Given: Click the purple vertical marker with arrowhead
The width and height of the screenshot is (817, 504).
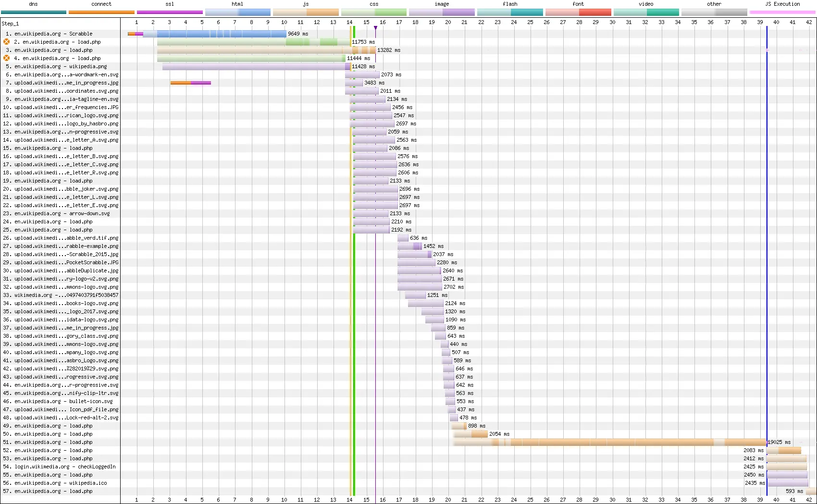Looking at the screenshot, I should click(375, 28).
